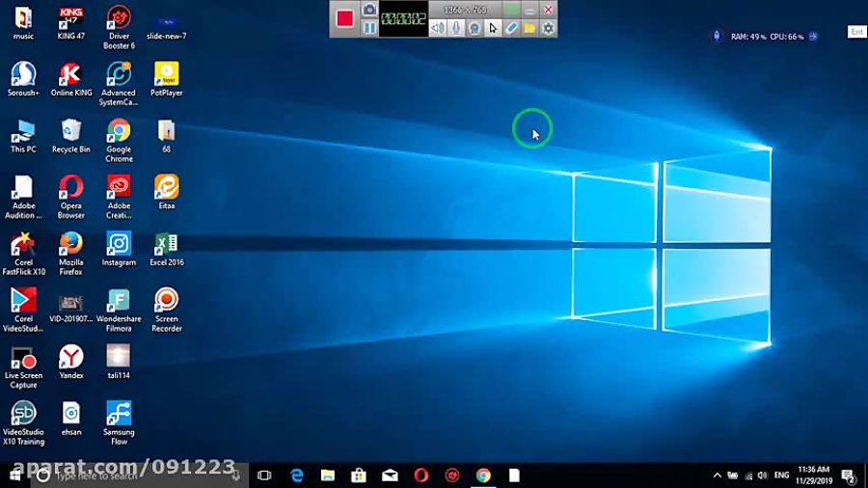The image size is (868, 488).
Task: Open Microsoft Store from taskbar
Action: (x=359, y=475)
